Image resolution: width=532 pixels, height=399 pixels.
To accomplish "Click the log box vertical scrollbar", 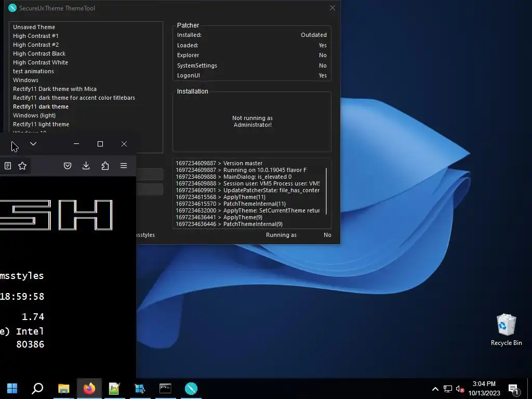I will (x=326, y=191).
